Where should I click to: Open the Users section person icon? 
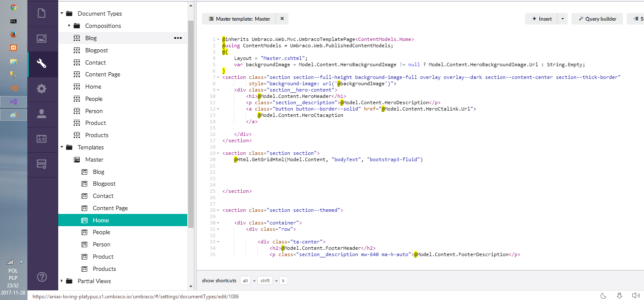tap(42, 114)
